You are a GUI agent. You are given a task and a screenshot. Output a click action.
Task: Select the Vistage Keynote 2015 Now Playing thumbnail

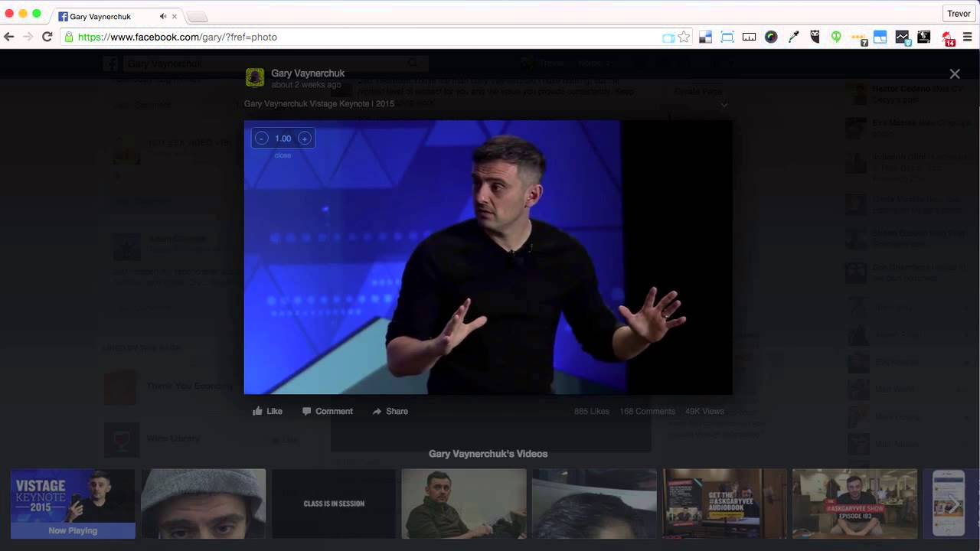[x=73, y=504]
